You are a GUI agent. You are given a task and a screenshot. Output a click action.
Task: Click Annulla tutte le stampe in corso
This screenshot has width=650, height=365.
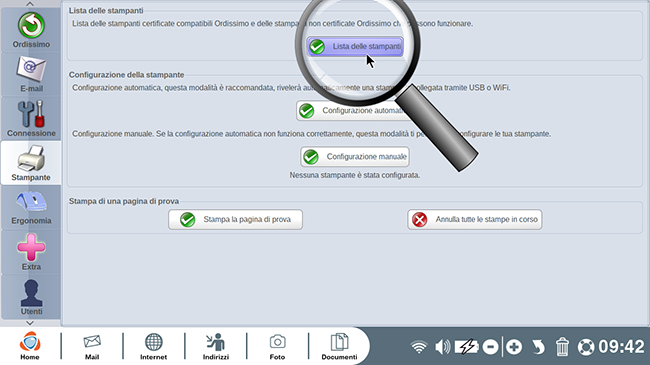(475, 219)
